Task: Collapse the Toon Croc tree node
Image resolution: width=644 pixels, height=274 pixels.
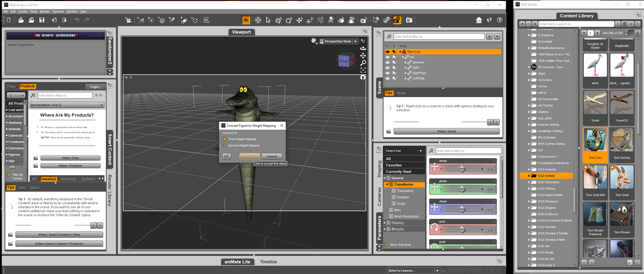Action: (400, 52)
